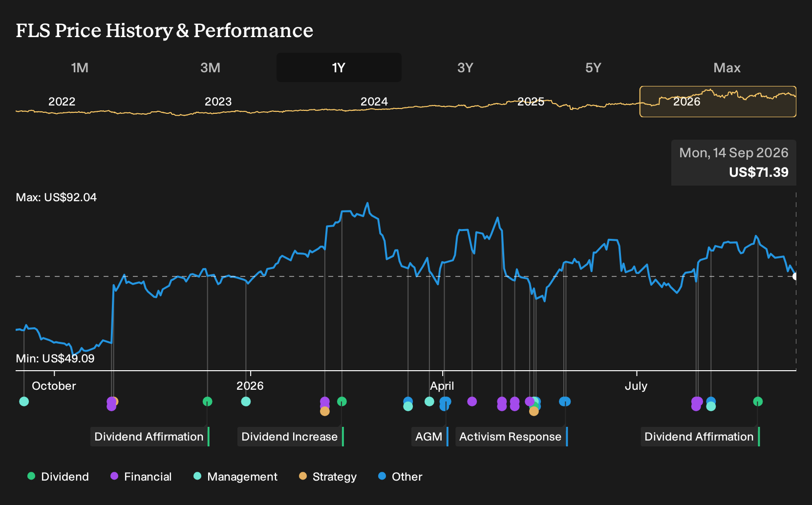Toggle the Strategy legend filter
Viewport: 812px width, 505px height.
coord(328,477)
